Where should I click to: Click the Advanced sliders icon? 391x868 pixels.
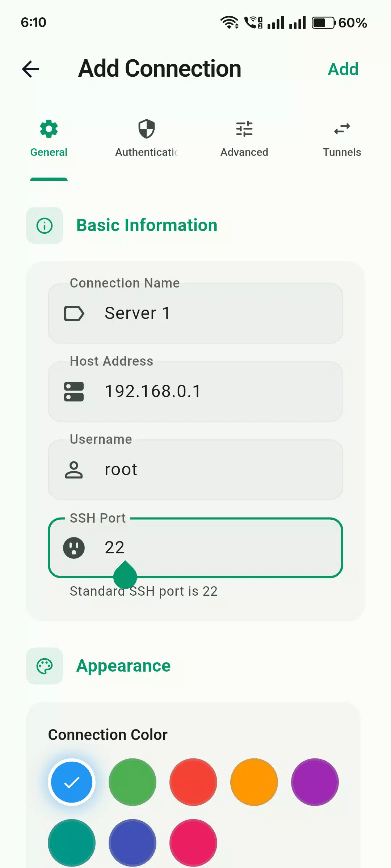[244, 129]
